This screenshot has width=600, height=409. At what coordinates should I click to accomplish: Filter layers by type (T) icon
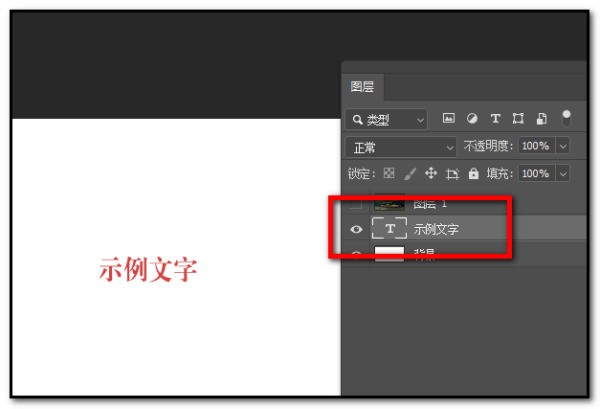click(494, 119)
